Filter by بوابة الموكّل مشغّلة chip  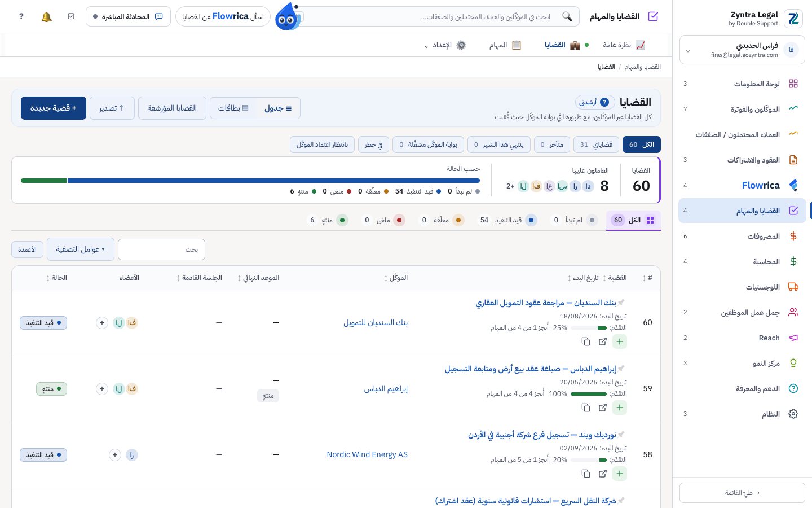coord(429,144)
